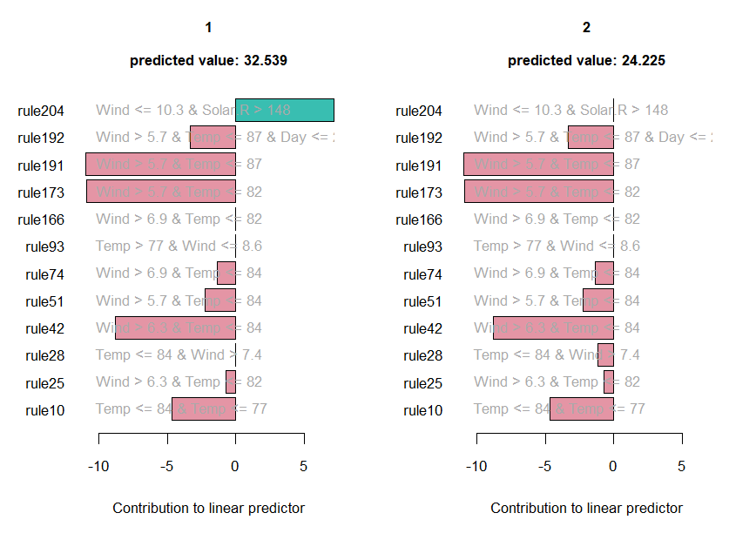Click the pink rule191 bar in plot 1
The height and width of the screenshot is (540, 756).
tap(160, 165)
